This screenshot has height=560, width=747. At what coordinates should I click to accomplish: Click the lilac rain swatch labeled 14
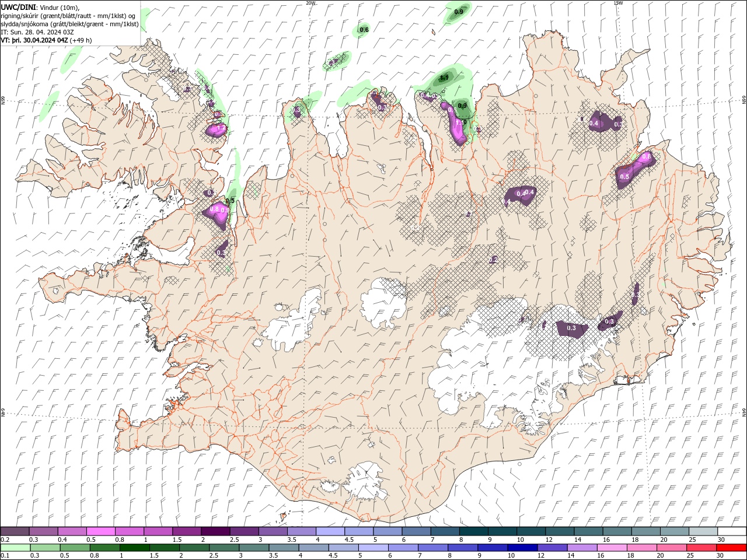click(x=581, y=548)
